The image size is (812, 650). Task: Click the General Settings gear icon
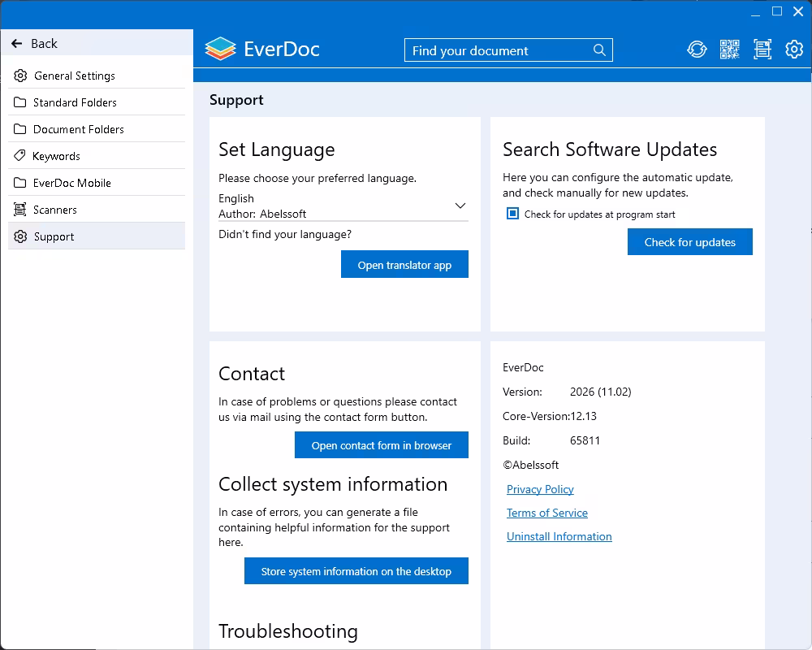coord(20,76)
